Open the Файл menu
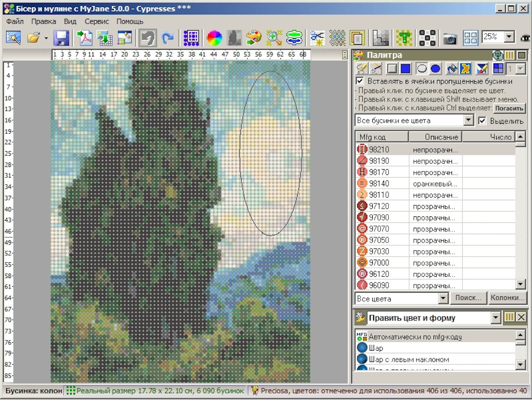The image size is (532, 400). click(15, 21)
